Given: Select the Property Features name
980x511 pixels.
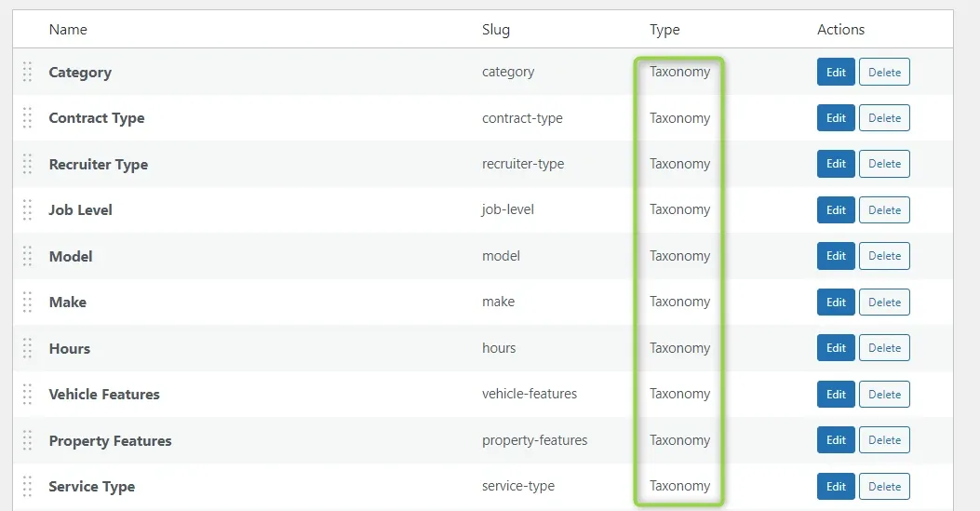Looking at the screenshot, I should click(110, 441).
